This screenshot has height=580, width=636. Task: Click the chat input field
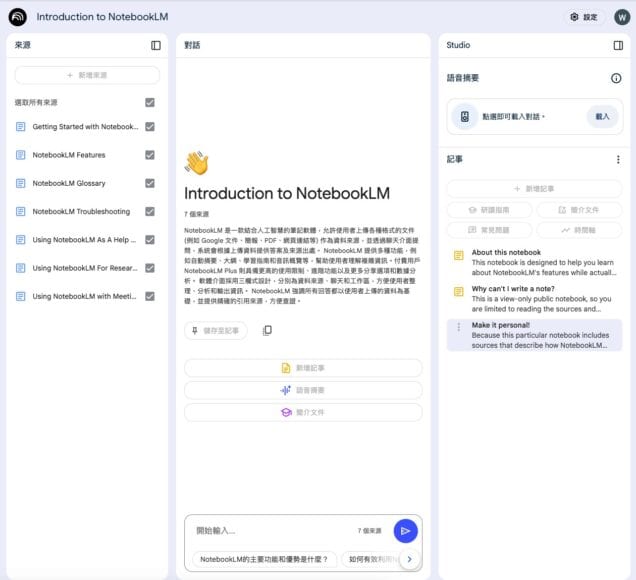tap(272, 531)
